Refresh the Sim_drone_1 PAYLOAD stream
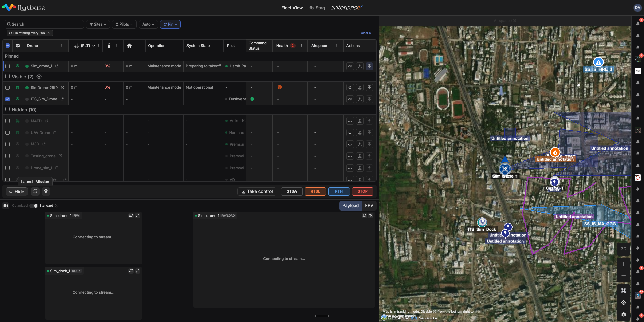 (364, 215)
